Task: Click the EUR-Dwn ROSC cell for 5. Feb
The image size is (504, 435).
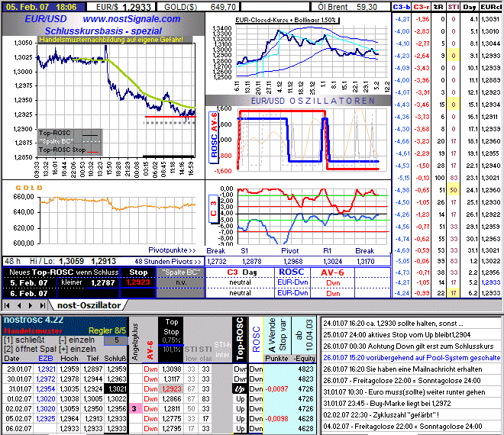Action: click(x=292, y=282)
